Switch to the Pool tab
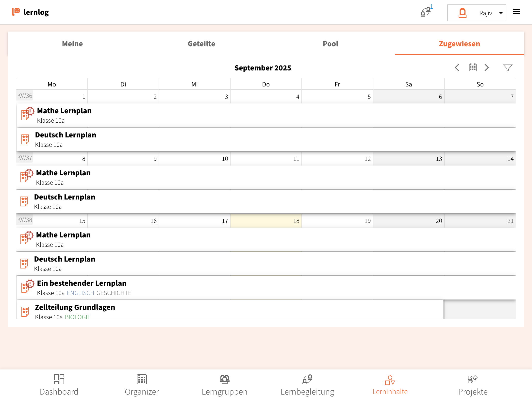 tap(330, 44)
